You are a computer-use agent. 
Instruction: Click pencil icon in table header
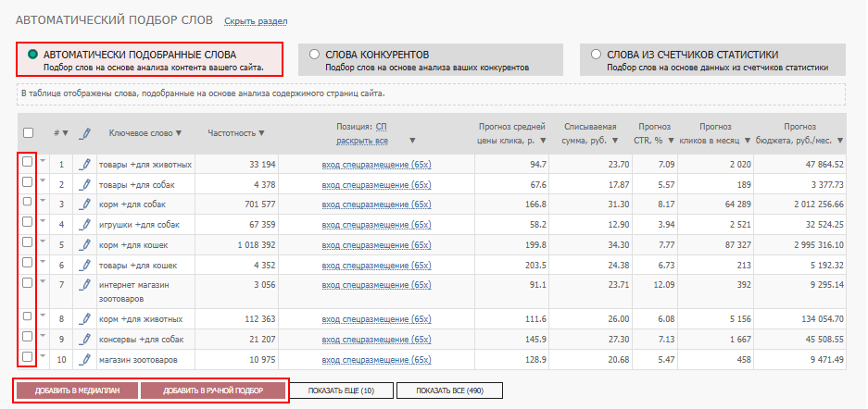coord(85,133)
